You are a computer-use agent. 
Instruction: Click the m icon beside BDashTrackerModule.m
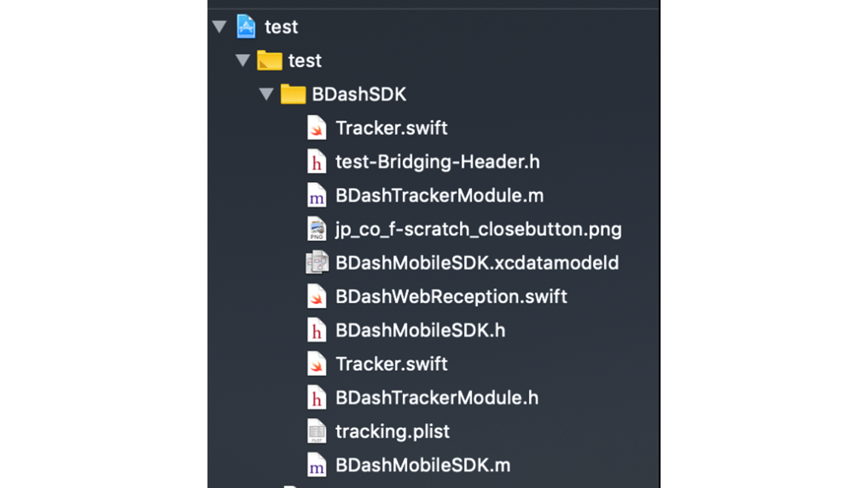[316, 195]
